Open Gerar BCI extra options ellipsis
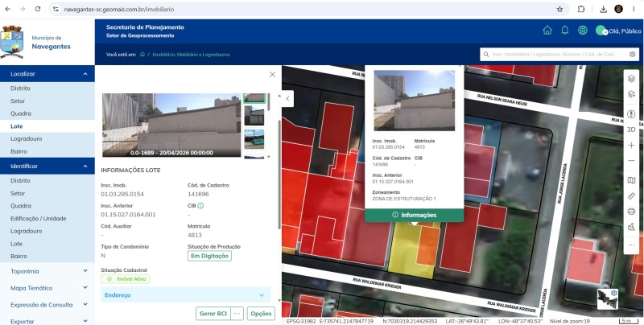 [x=237, y=314]
